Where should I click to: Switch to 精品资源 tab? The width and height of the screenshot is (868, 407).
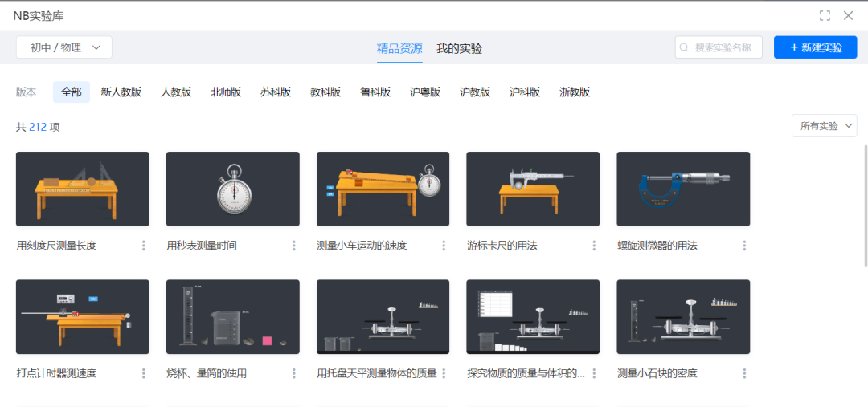(399, 48)
